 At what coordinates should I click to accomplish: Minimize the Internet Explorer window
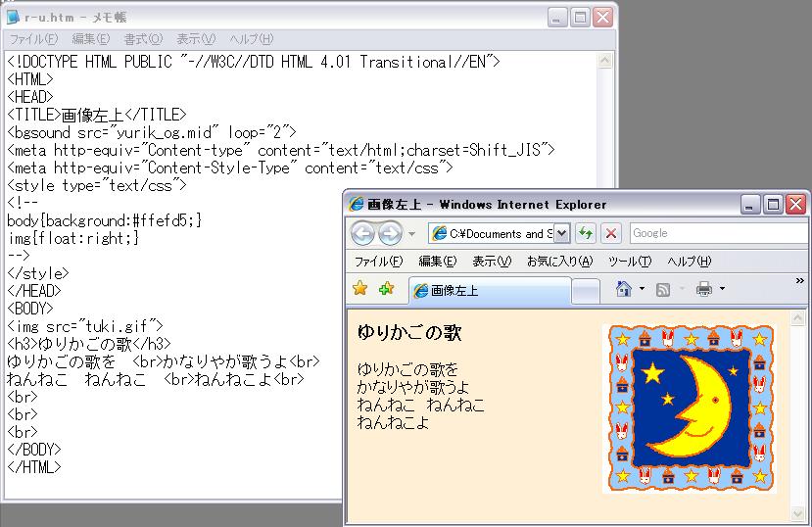coord(749,205)
